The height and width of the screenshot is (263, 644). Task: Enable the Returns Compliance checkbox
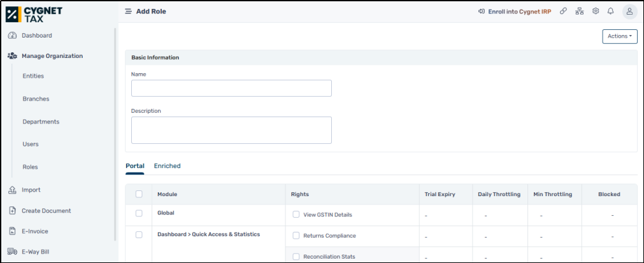296,236
